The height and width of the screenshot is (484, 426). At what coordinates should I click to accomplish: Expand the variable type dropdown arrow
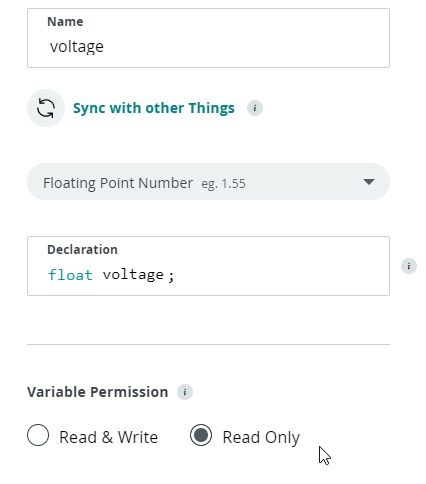coord(369,182)
